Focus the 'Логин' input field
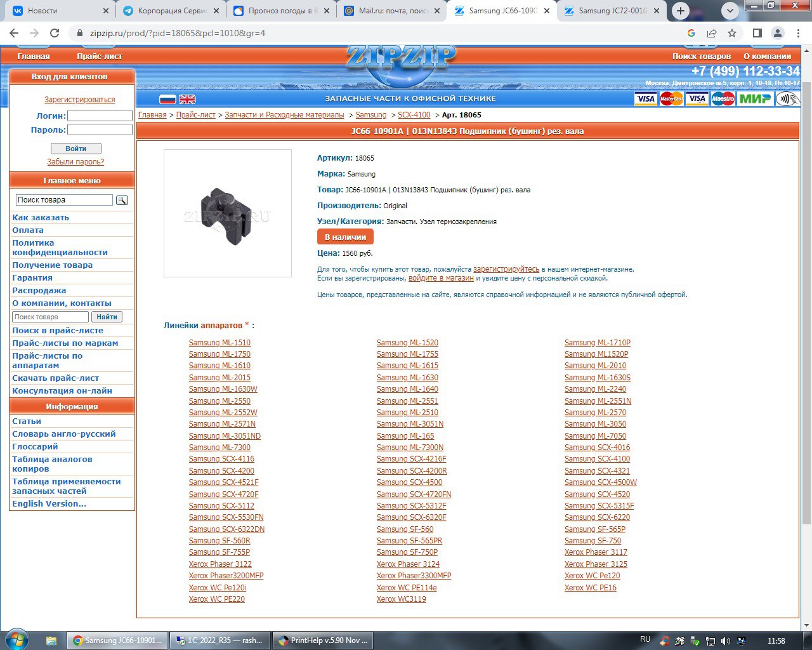The height and width of the screenshot is (650, 812). click(100, 116)
